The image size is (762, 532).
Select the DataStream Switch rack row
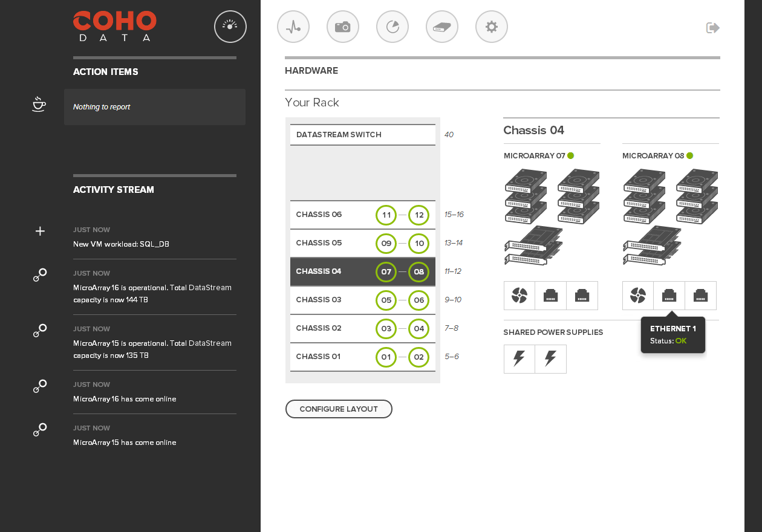coord(362,135)
